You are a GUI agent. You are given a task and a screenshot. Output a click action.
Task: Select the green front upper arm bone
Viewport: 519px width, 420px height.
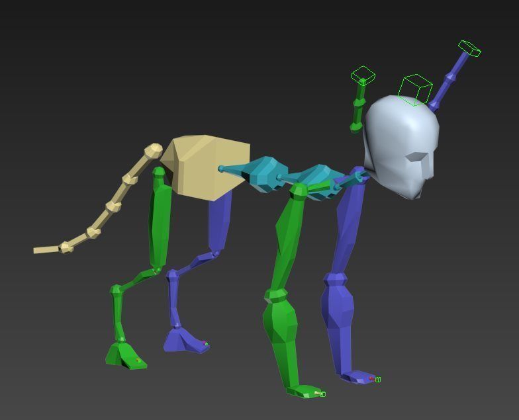click(x=290, y=238)
